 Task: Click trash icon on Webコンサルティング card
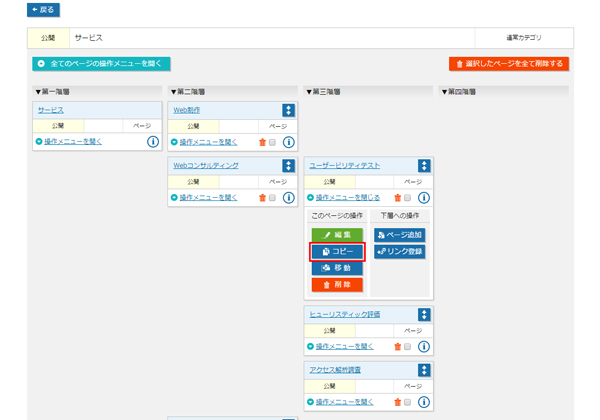pyautogui.click(x=262, y=198)
